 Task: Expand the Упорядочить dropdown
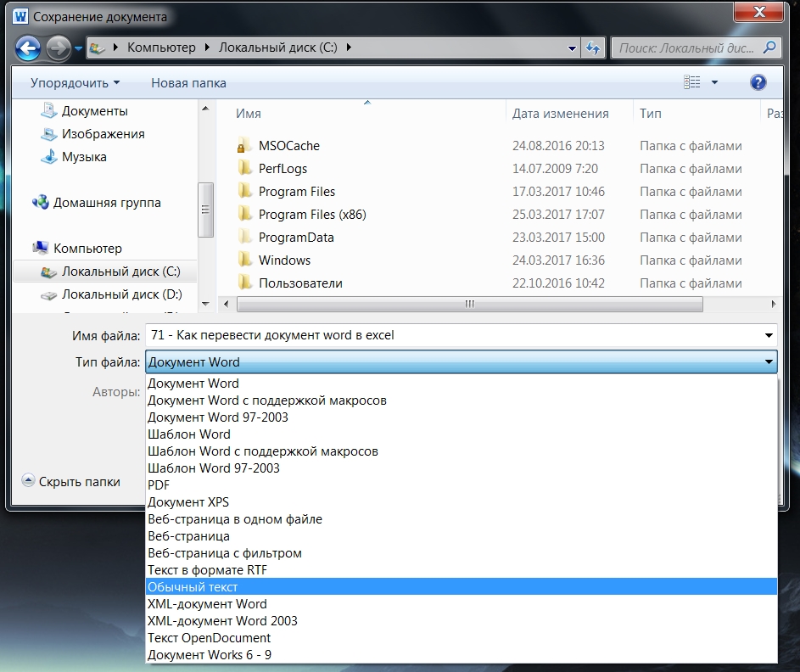[x=75, y=83]
